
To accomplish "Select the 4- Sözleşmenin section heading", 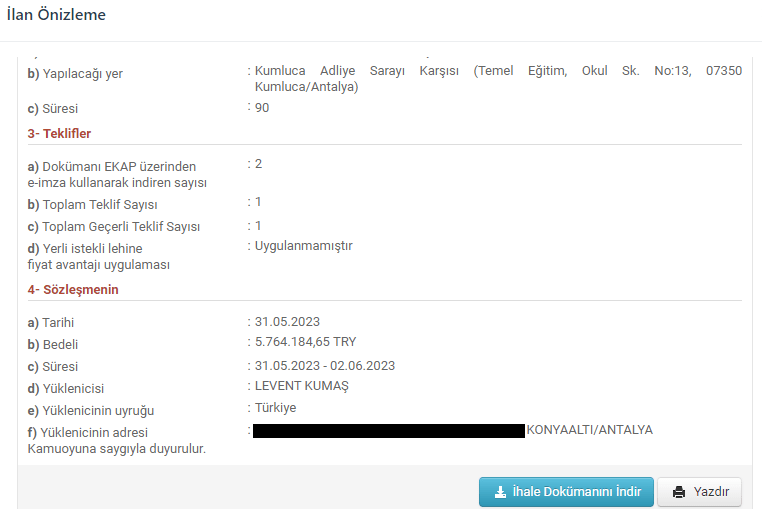I will pyautogui.click(x=73, y=289).
